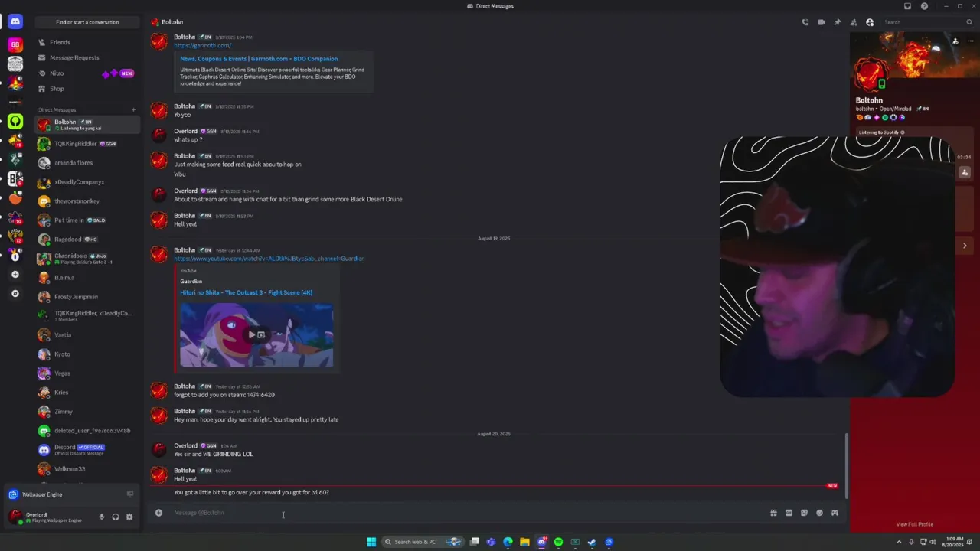Open the pink GG server icon
Viewport: 980px width, 551px height.
(15, 45)
